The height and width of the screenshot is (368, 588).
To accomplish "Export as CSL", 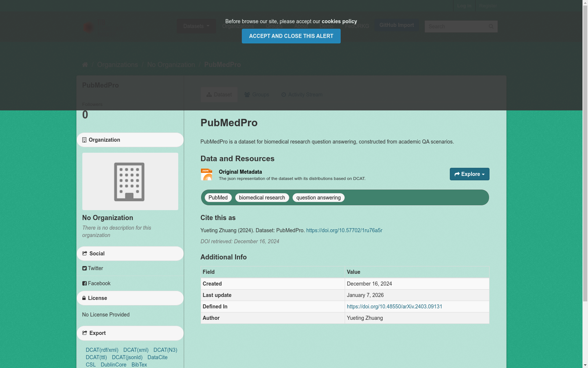I will click(x=91, y=365).
